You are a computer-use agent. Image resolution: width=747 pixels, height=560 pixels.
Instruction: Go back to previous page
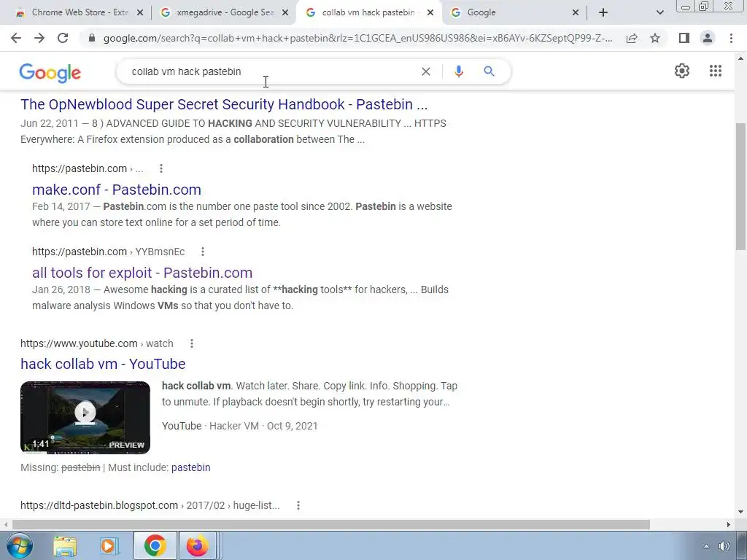16,38
